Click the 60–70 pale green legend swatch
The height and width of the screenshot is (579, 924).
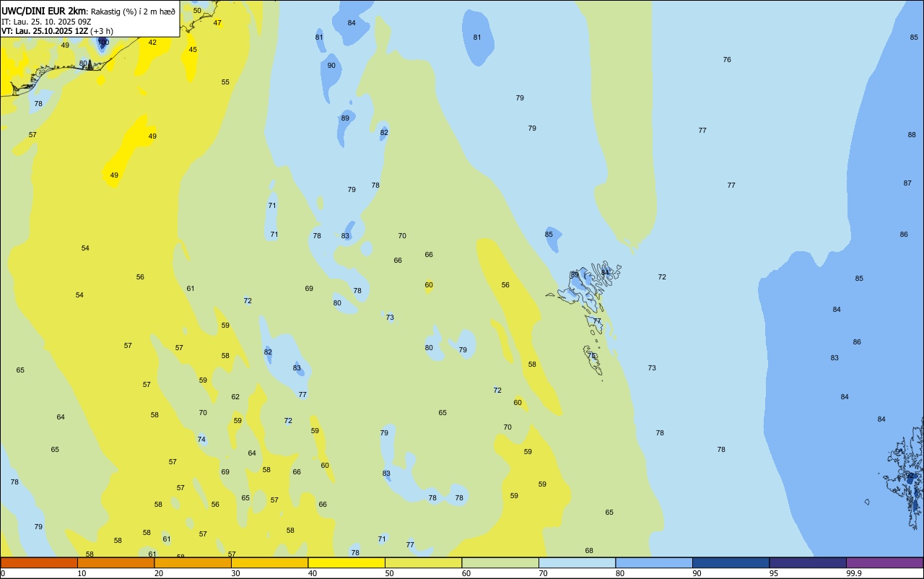(500, 562)
